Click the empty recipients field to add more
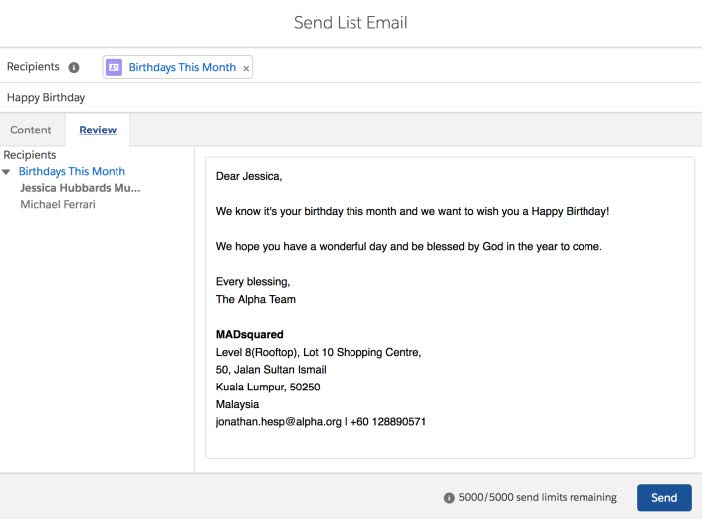702x519 pixels. click(x=475, y=67)
